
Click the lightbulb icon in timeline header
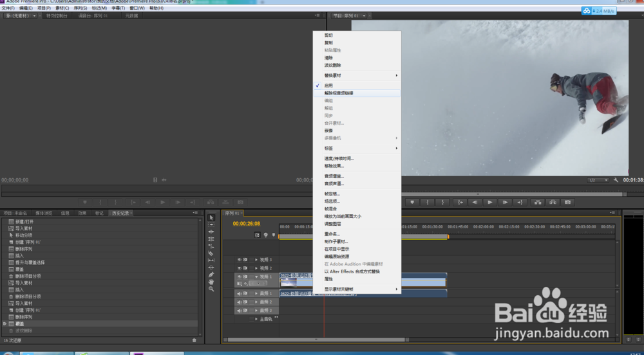(x=266, y=235)
